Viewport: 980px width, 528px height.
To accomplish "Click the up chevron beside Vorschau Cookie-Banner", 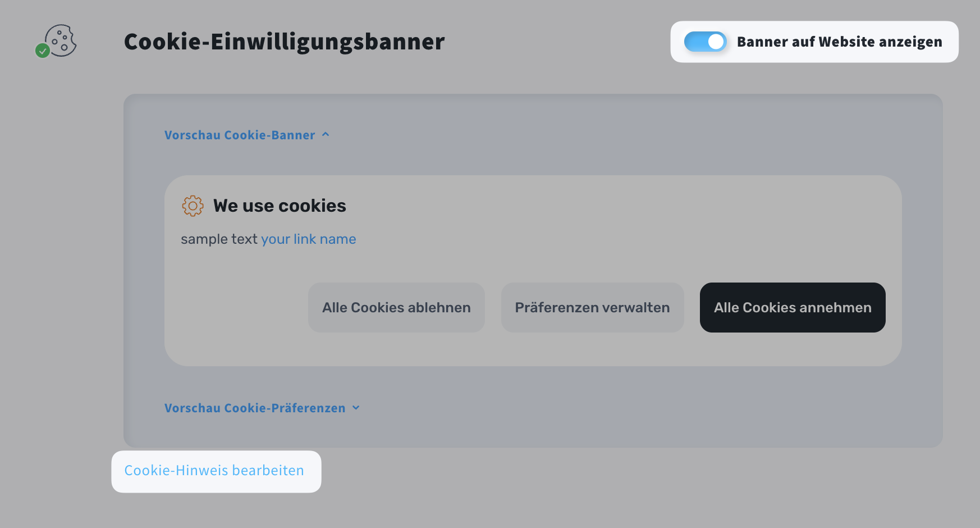I will [x=326, y=135].
